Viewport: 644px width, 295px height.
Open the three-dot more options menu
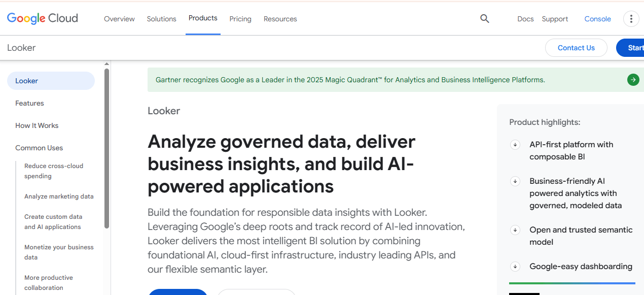tap(631, 19)
